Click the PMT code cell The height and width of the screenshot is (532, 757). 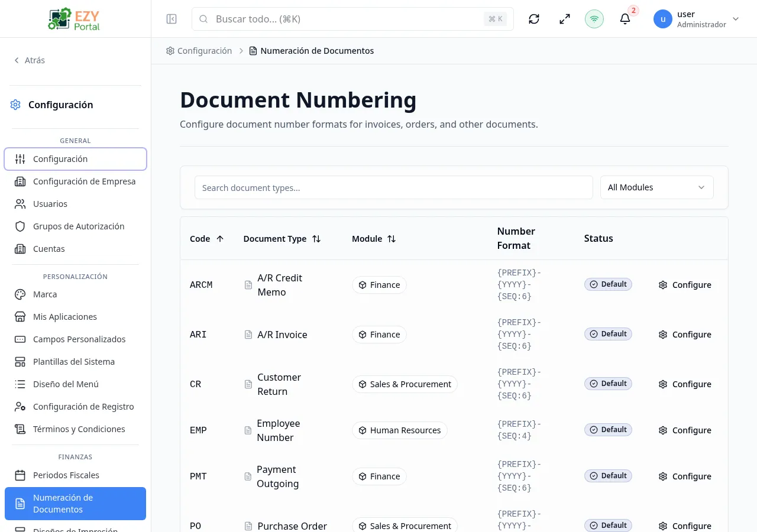[198, 476]
